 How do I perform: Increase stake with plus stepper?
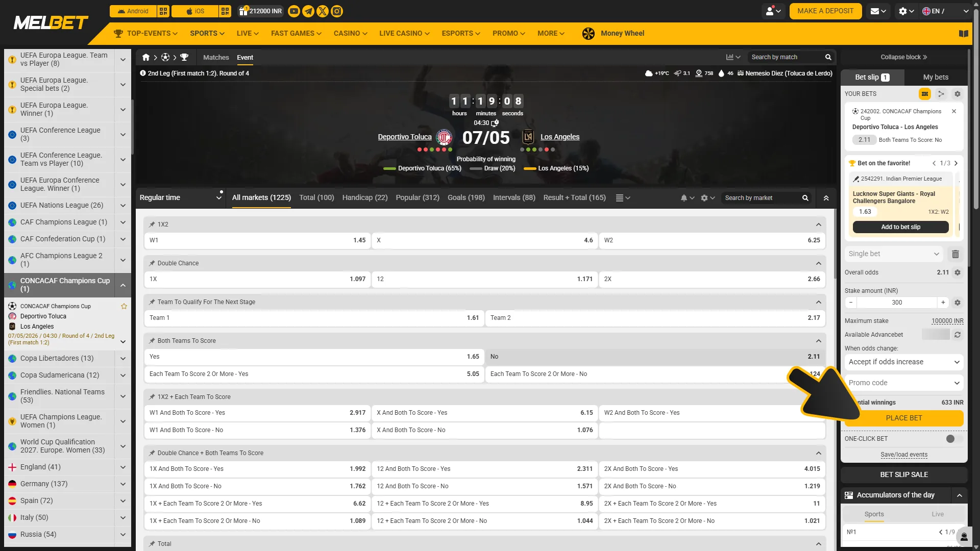pyautogui.click(x=943, y=303)
